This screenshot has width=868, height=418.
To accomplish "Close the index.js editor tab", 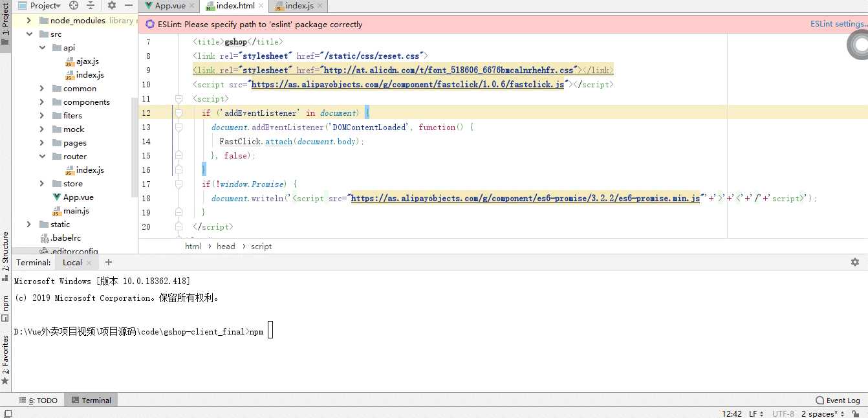I will pos(320,6).
